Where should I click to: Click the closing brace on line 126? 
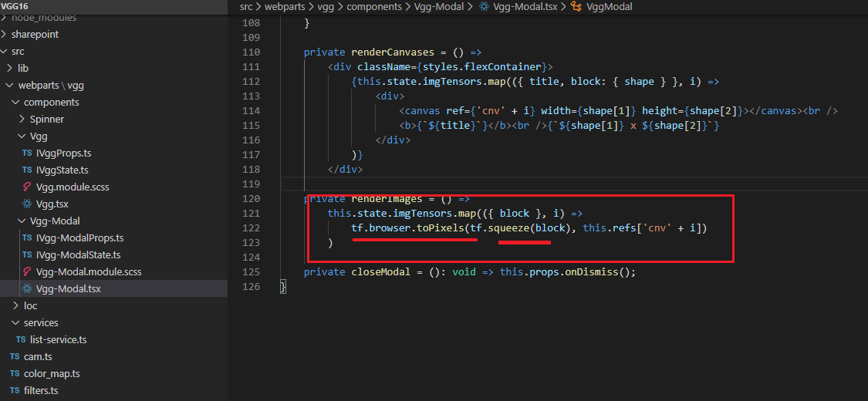[x=283, y=287]
